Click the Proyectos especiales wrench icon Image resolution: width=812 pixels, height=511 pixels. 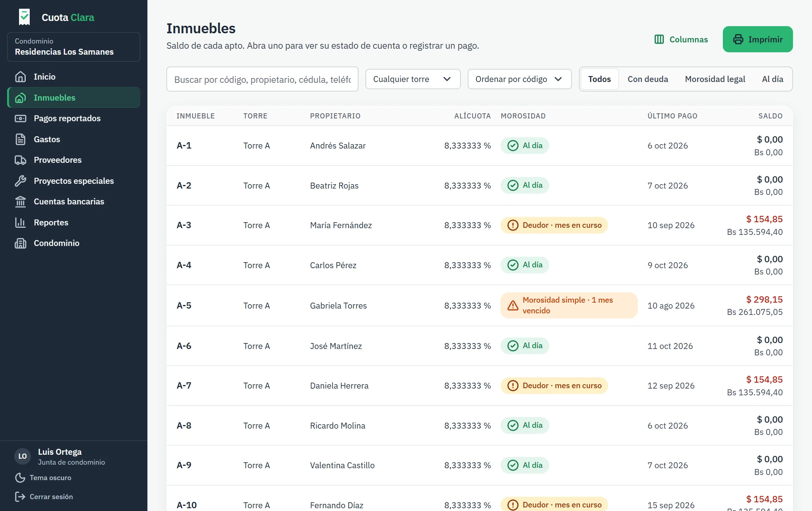20,181
